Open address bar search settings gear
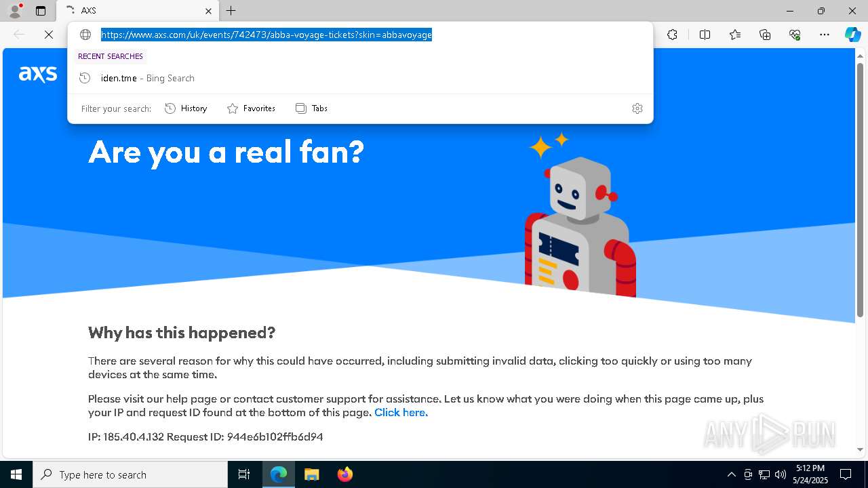Screen dimensions: 868x488 (637, 108)
